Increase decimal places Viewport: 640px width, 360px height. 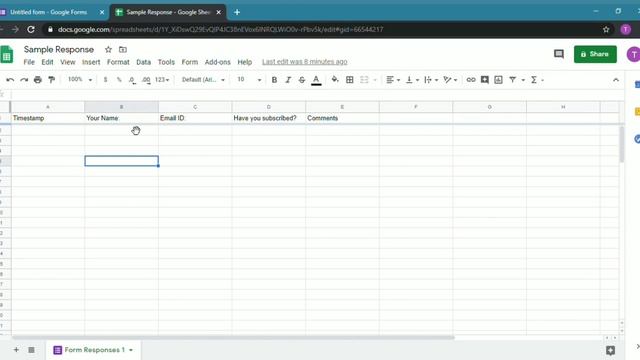tap(146, 80)
